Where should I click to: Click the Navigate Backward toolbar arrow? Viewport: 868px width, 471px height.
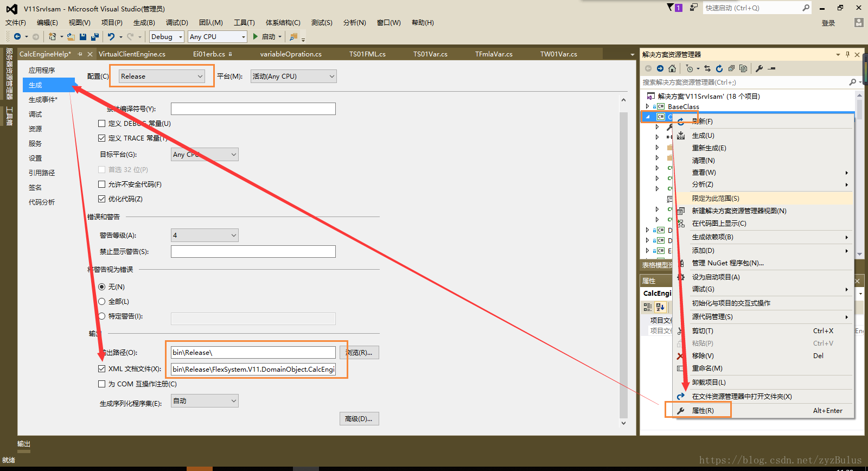17,36
